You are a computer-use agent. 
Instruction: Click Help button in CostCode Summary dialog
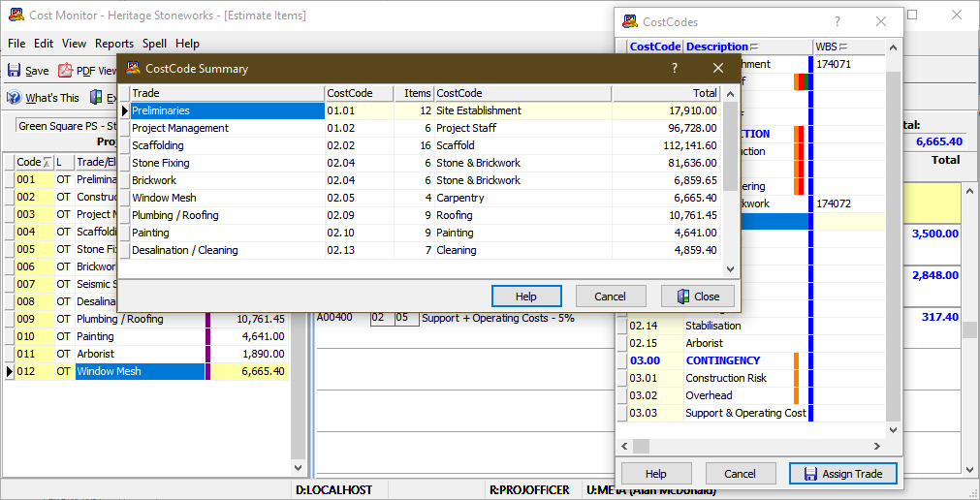[x=526, y=297]
